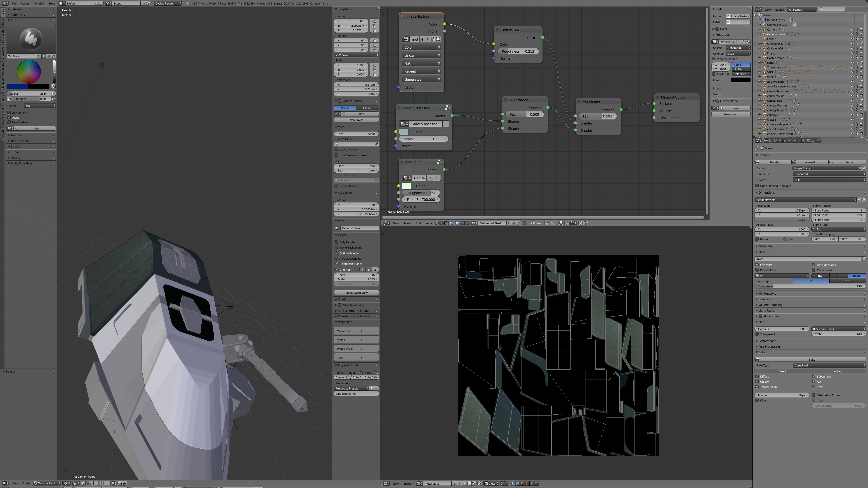868x488 pixels.
Task: Open the Help menu
Action: (x=52, y=3)
